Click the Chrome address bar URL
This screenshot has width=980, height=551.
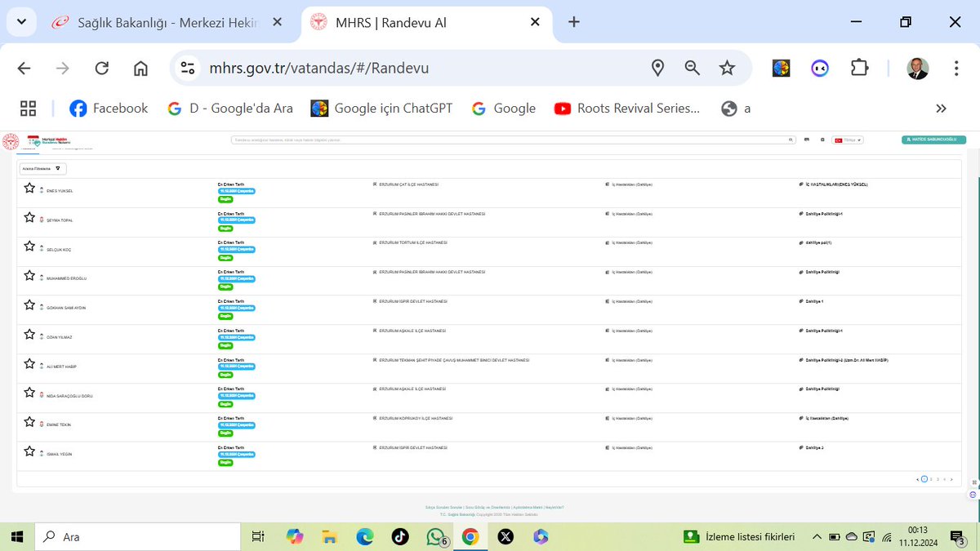(x=318, y=68)
